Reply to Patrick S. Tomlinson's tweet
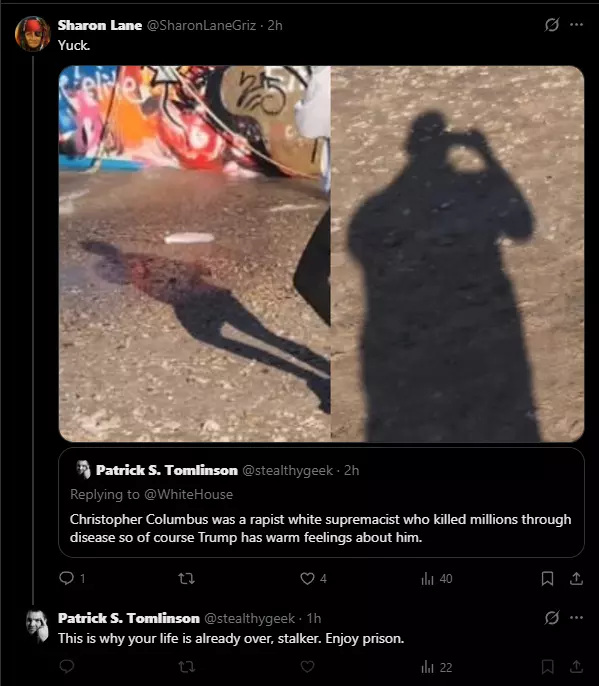 pyautogui.click(x=67, y=667)
